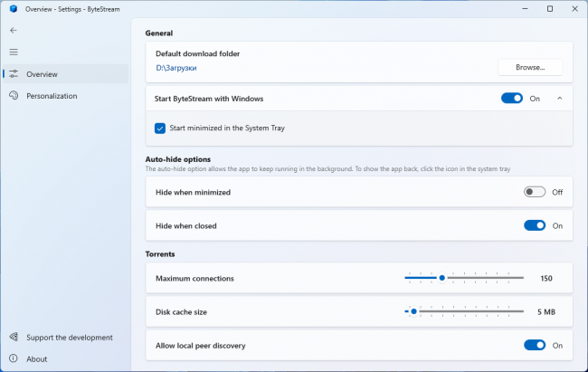Open Support the development page
The width and height of the screenshot is (588, 372).
click(66, 337)
